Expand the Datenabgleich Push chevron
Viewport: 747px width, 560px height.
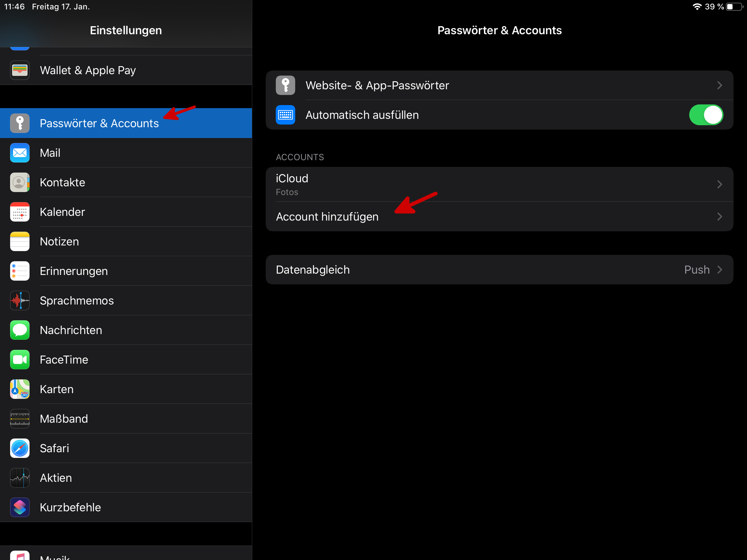tap(719, 270)
